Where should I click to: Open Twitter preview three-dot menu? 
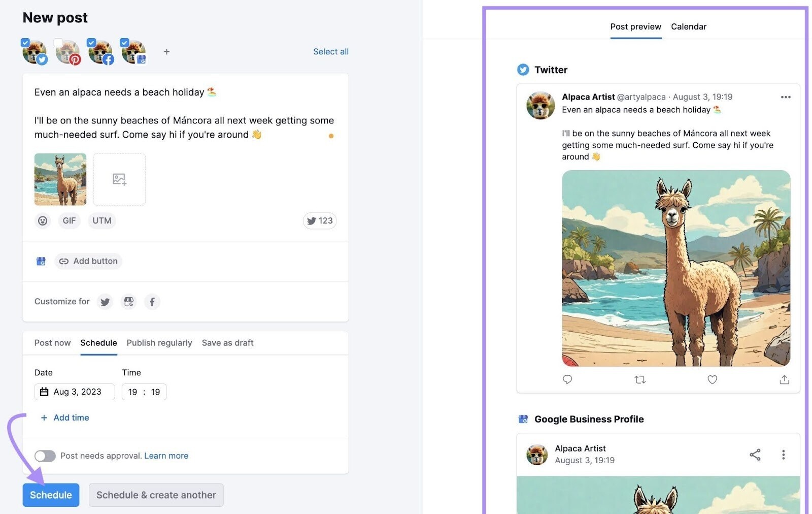click(x=786, y=97)
